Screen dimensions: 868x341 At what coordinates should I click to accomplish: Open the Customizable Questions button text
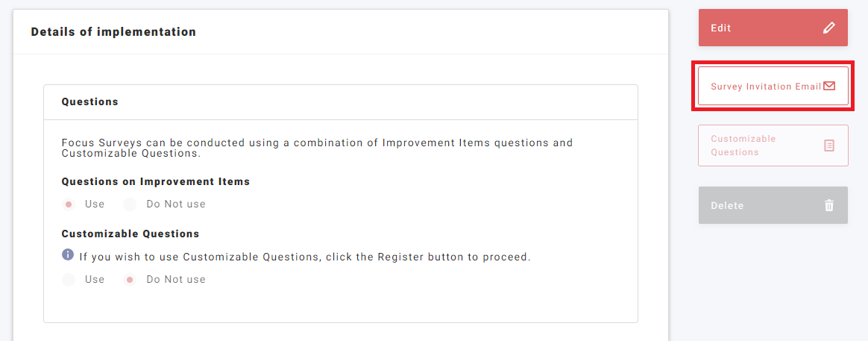pyautogui.click(x=743, y=146)
